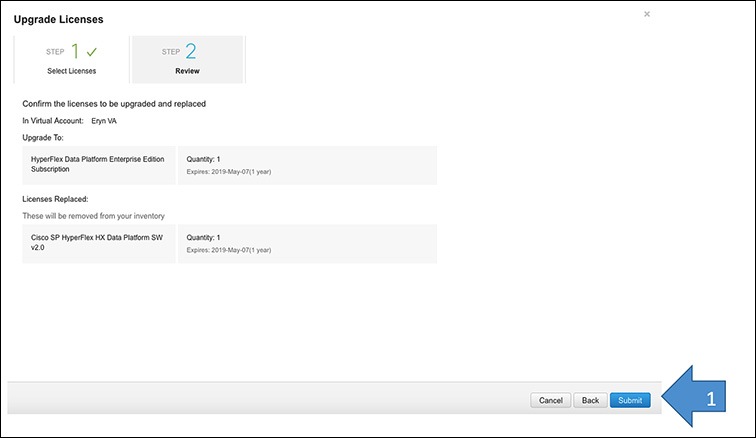Select 'HyperFlex Data Platform Enterprise Edition Subscription' text
The height and width of the screenshot is (438, 756).
[97, 164]
